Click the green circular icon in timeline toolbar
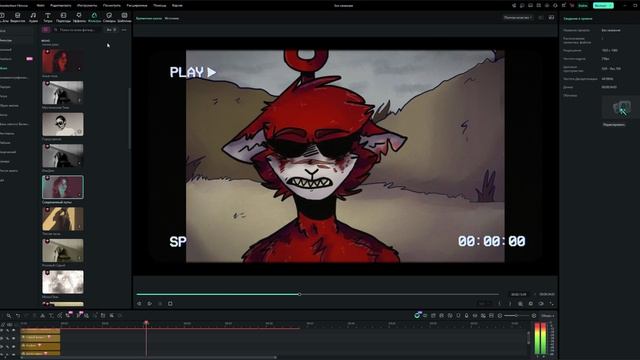 pos(417,316)
